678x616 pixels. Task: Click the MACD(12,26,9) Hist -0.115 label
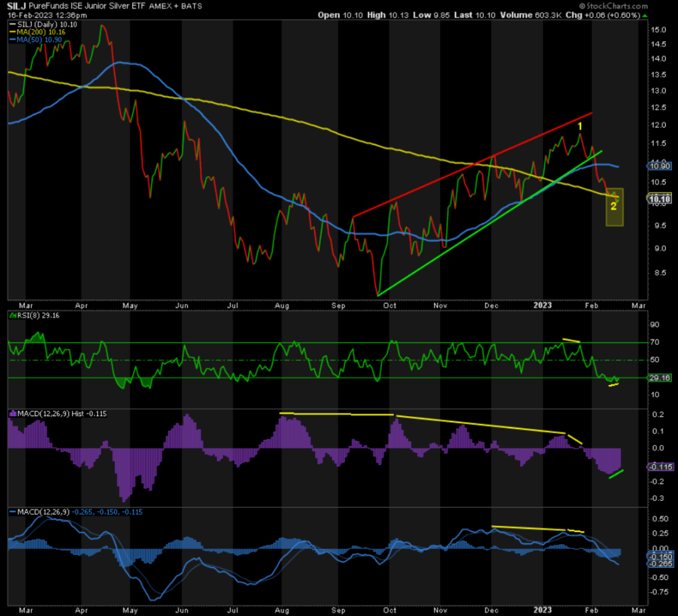[62, 413]
